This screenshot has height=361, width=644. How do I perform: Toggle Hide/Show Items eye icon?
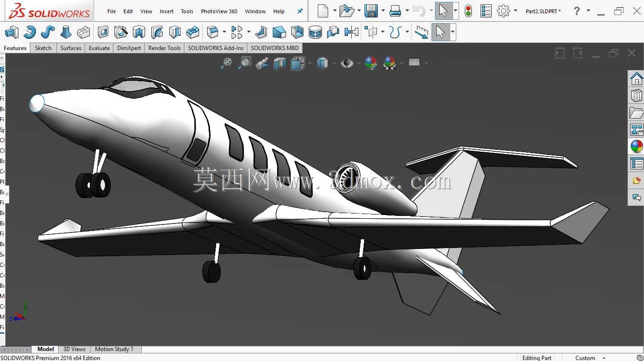(347, 63)
